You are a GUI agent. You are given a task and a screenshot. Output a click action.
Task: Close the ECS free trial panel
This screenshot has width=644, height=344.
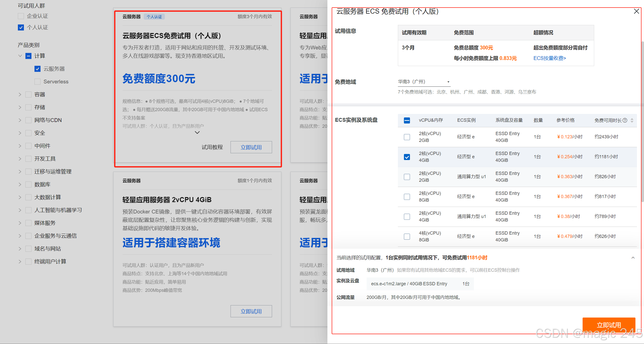(636, 11)
